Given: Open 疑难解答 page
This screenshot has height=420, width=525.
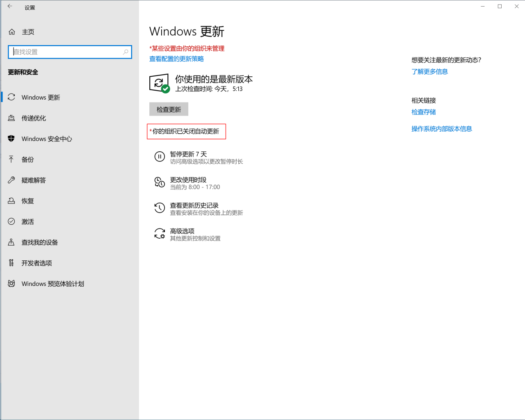Looking at the screenshot, I should click(x=70, y=180).
